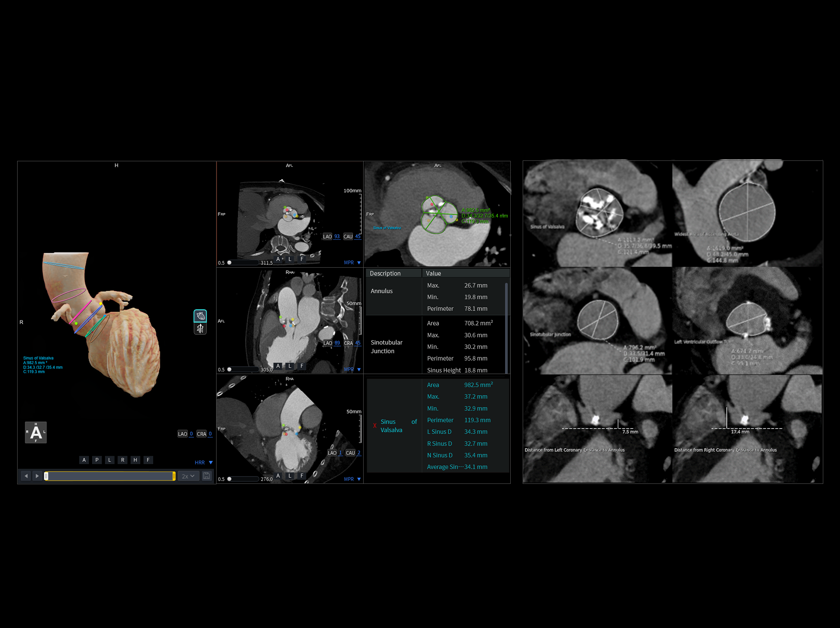
Task: Click the Anterior (A) view button in 3D panel
Action: 84,460
